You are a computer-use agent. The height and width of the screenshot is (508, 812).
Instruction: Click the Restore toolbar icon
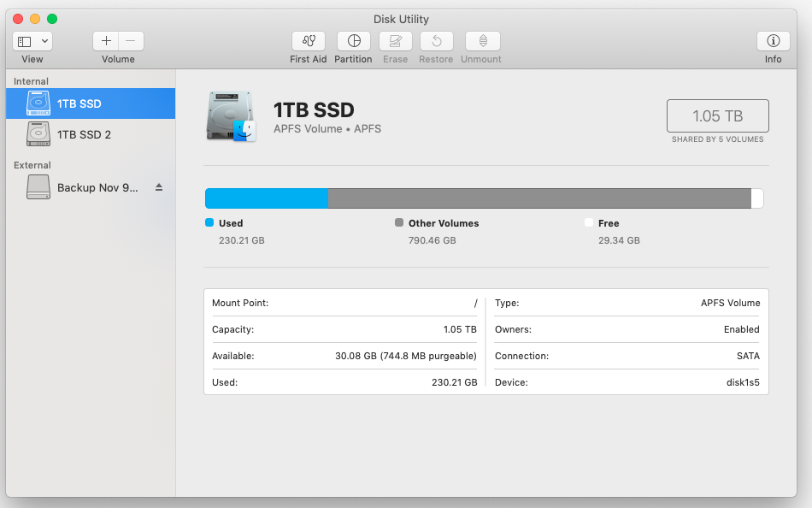437,41
